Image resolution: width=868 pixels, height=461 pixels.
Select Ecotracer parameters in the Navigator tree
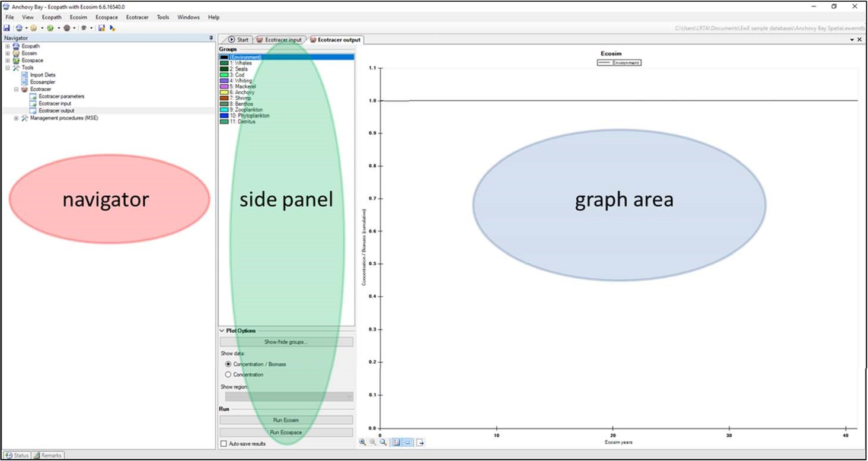coord(61,96)
